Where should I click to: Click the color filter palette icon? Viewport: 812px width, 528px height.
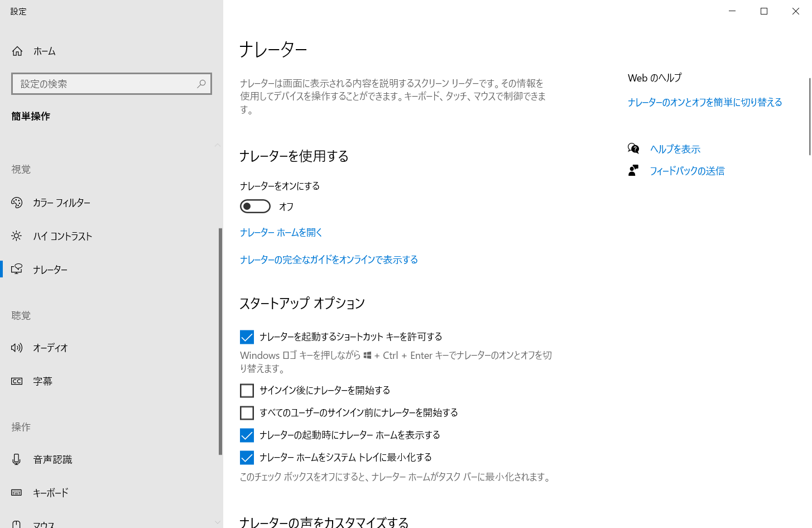pos(17,203)
